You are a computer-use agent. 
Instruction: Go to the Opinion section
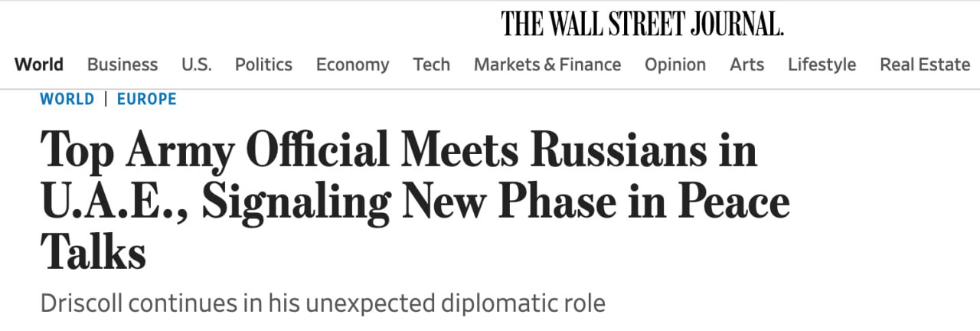[x=675, y=64]
